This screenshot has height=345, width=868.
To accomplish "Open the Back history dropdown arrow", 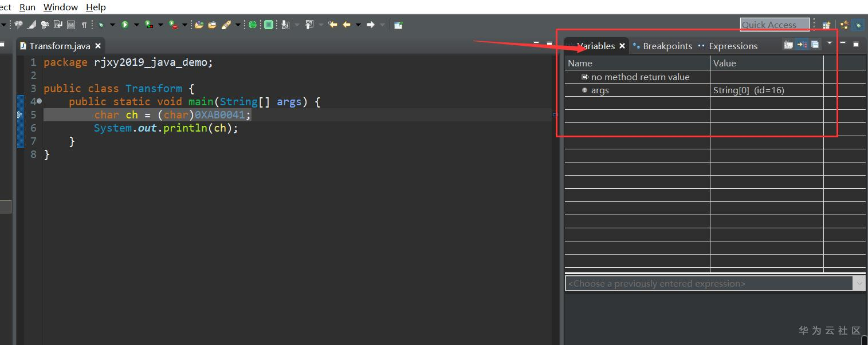I will (358, 25).
